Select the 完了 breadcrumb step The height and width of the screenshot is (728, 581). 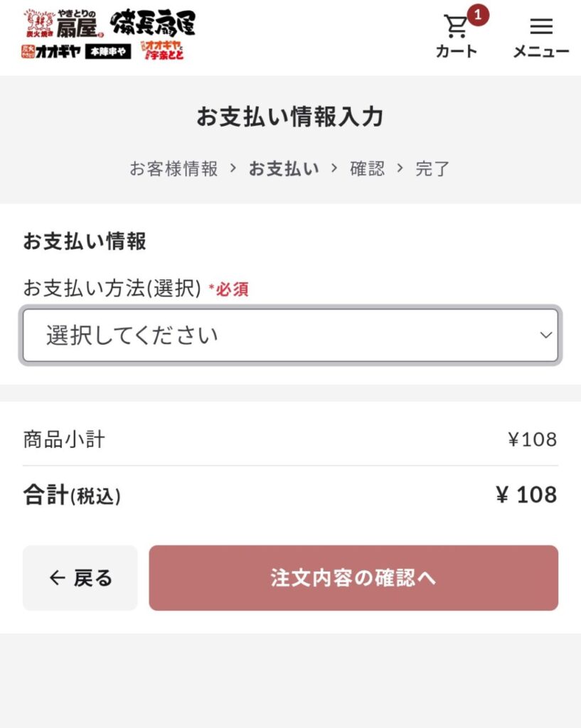point(432,168)
